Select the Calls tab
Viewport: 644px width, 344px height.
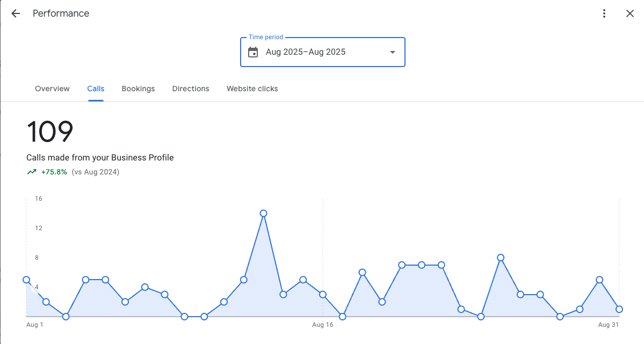coord(96,89)
